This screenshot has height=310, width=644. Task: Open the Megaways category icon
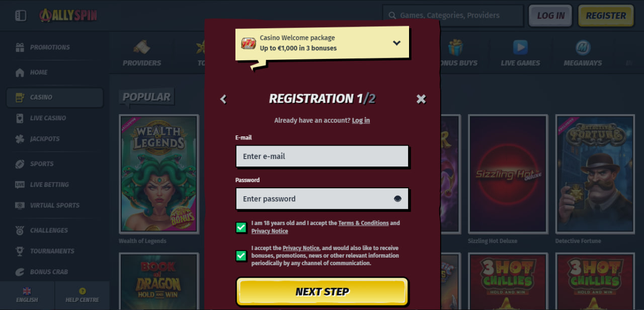(583, 47)
